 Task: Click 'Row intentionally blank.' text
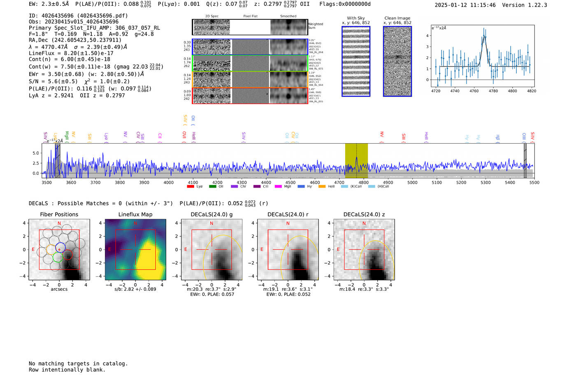click(x=67, y=370)
